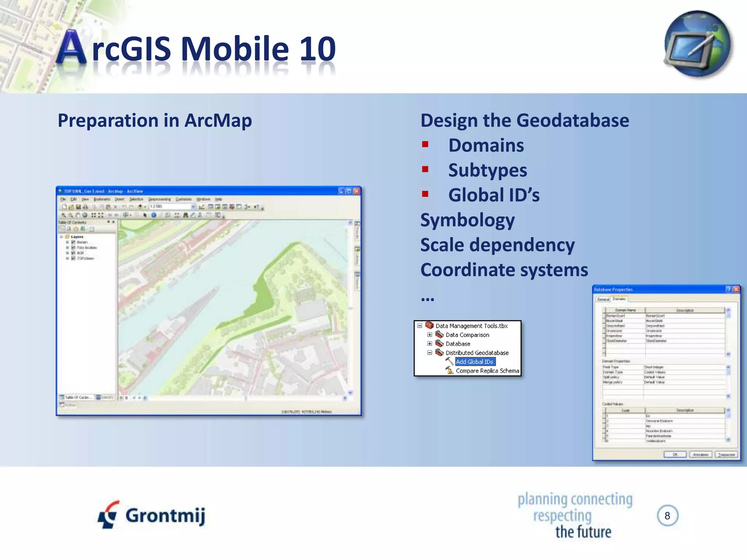Open the Compare Replica Schema tool
Viewport: 747px width, 560px height.
pyautogui.click(x=487, y=371)
